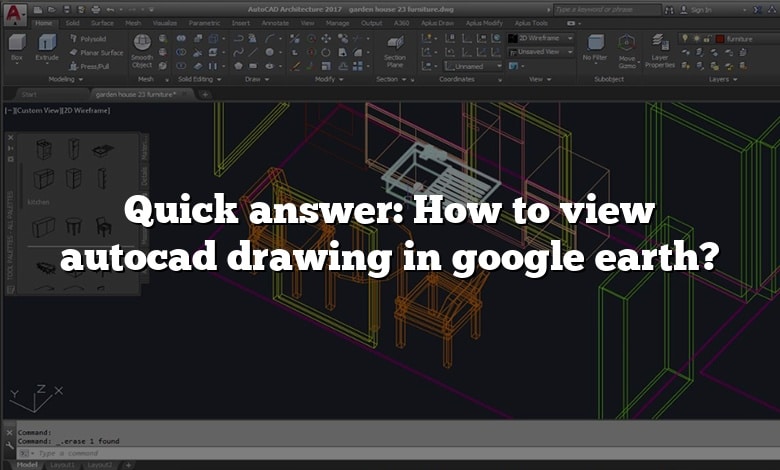
Task: Click the furniture layer red color swatch
Action: click(720, 39)
